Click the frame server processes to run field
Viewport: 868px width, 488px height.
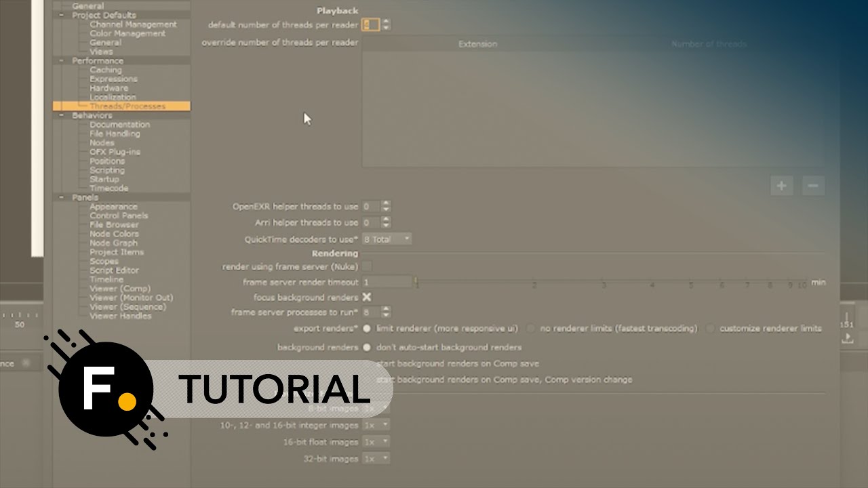coord(370,312)
